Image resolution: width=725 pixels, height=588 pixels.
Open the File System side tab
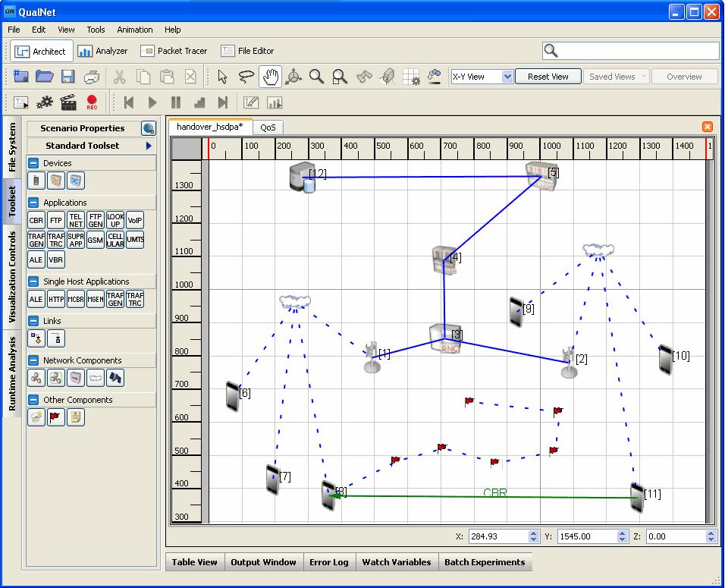(x=12, y=147)
